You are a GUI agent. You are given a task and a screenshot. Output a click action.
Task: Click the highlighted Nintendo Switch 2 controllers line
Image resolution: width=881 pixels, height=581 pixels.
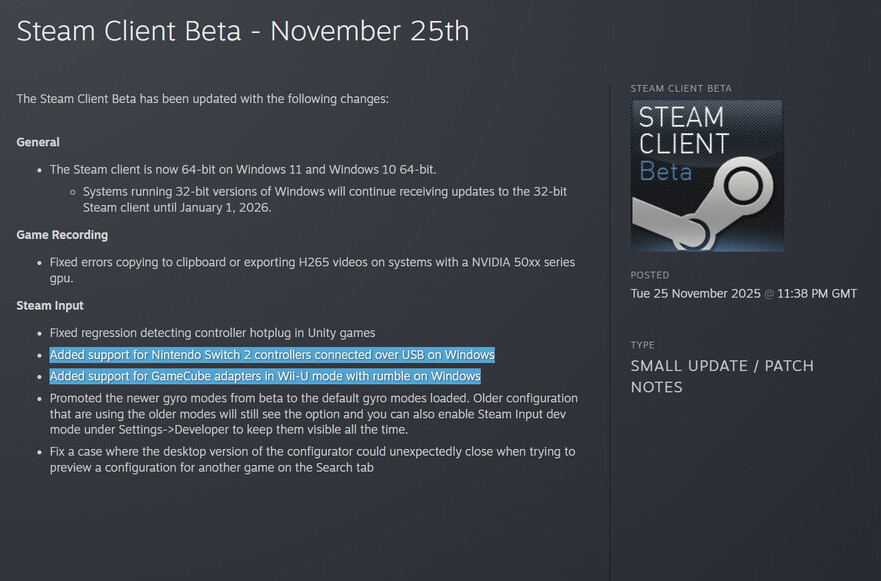click(x=272, y=355)
